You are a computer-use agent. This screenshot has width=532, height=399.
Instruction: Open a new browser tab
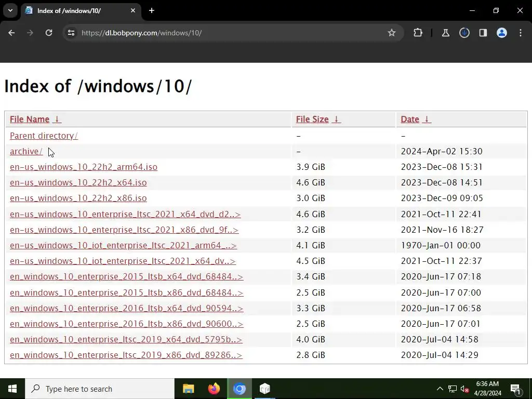(x=152, y=11)
